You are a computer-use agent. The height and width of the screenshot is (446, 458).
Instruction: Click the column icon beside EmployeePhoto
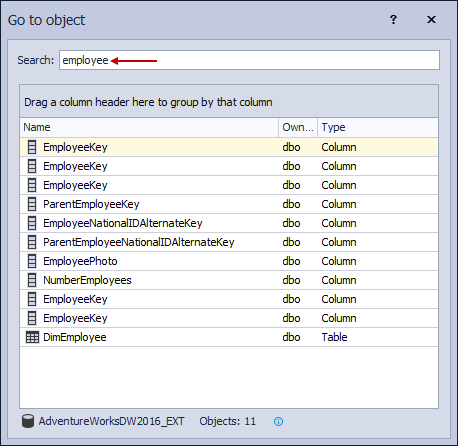[32, 261]
